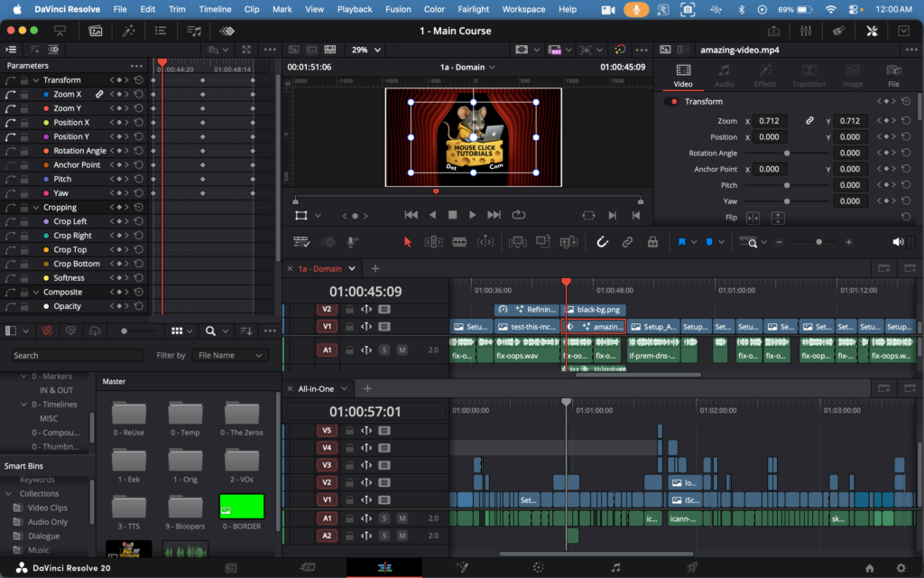Viewport: 924px width, 578px height.
Task: Disable the Transform toggle in Inspector
Action: [x=671, y=102]
